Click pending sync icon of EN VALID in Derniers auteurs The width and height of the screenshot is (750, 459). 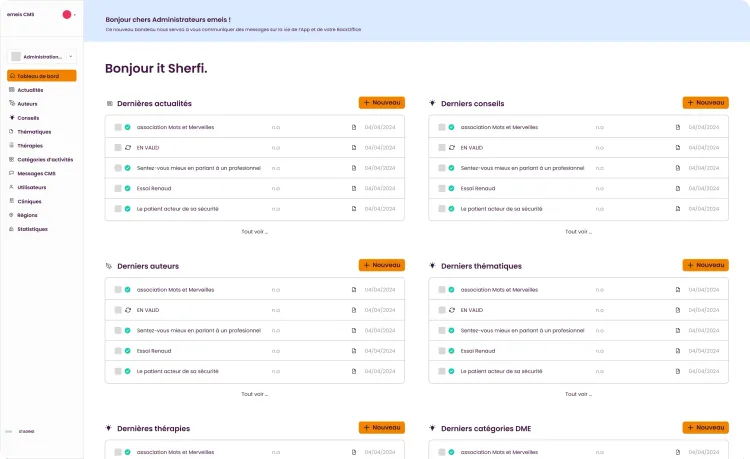tap(128, 310)
